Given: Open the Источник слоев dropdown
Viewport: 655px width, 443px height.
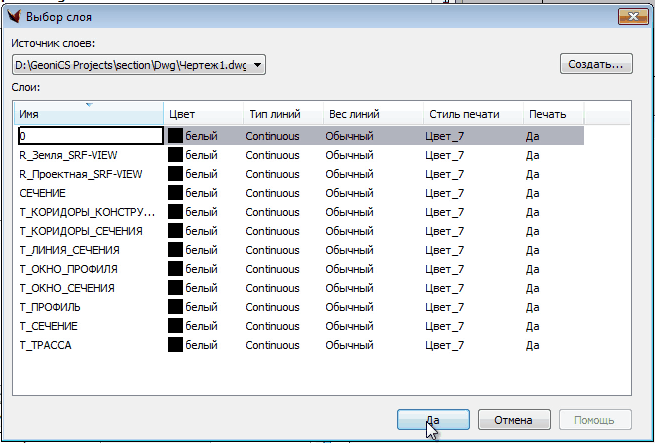Looking at the screenshot, I should click(258, 65).
